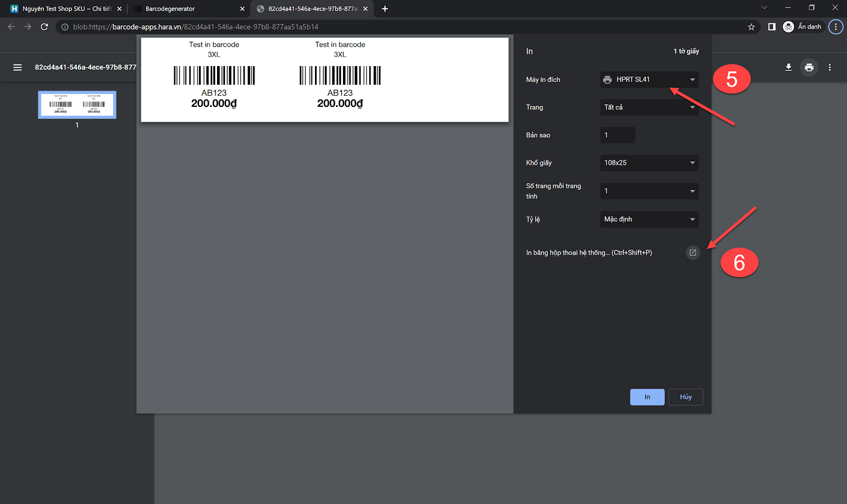Click the 82cd4a41 document title in PDF toolbar
The image size is (847, 504).
tap(85, 67)
